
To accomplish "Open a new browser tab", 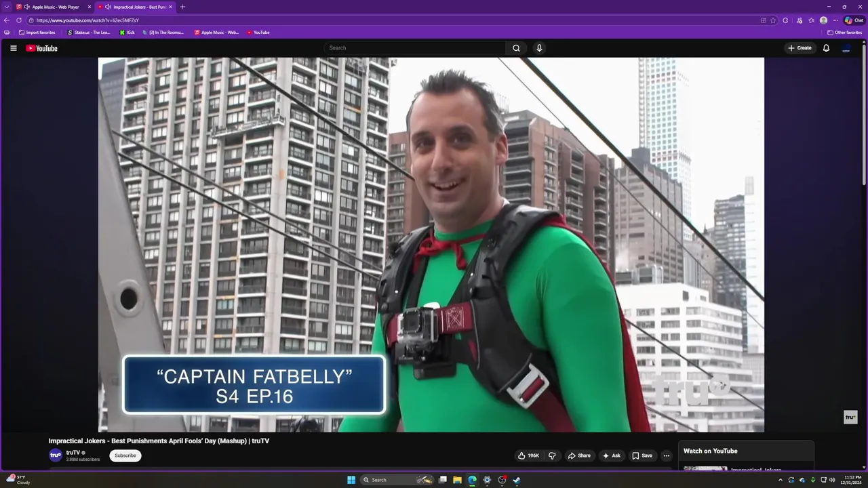I will (x=182, y=7).
